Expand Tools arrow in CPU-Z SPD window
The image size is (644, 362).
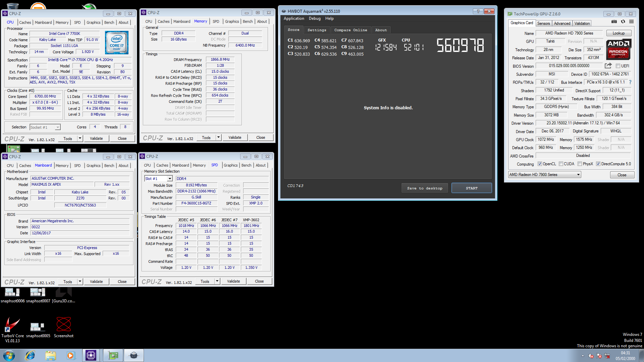point(217,281)
